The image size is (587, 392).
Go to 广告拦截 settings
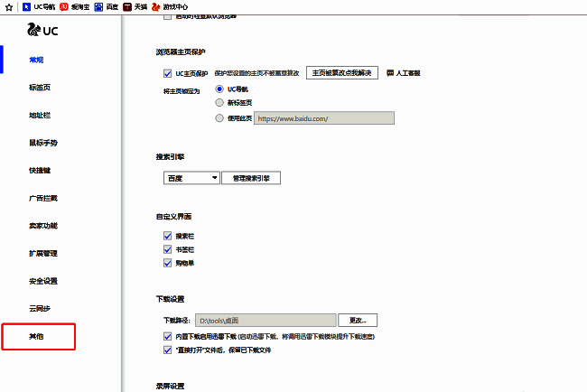(43, 198)
